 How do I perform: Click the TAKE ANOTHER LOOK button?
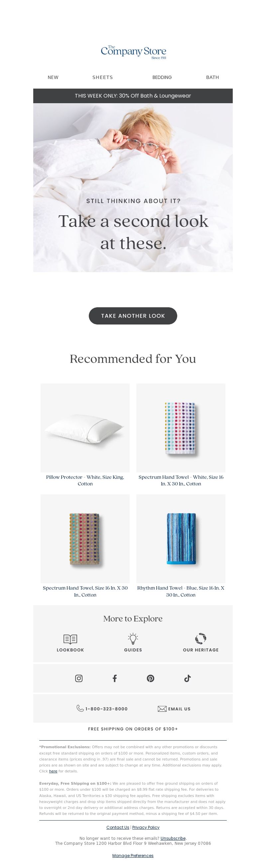coord(133,316)
